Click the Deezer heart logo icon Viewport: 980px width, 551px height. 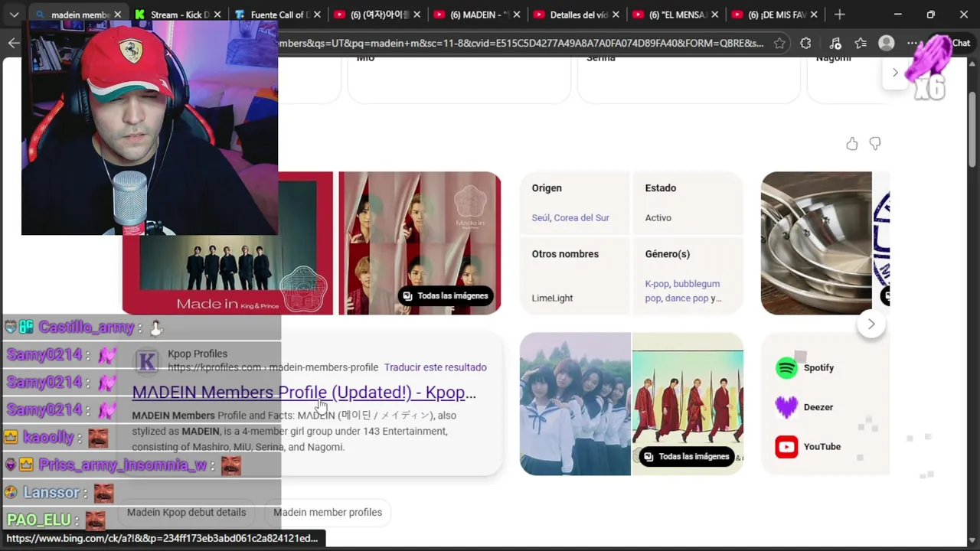click(x=786, y=407)
